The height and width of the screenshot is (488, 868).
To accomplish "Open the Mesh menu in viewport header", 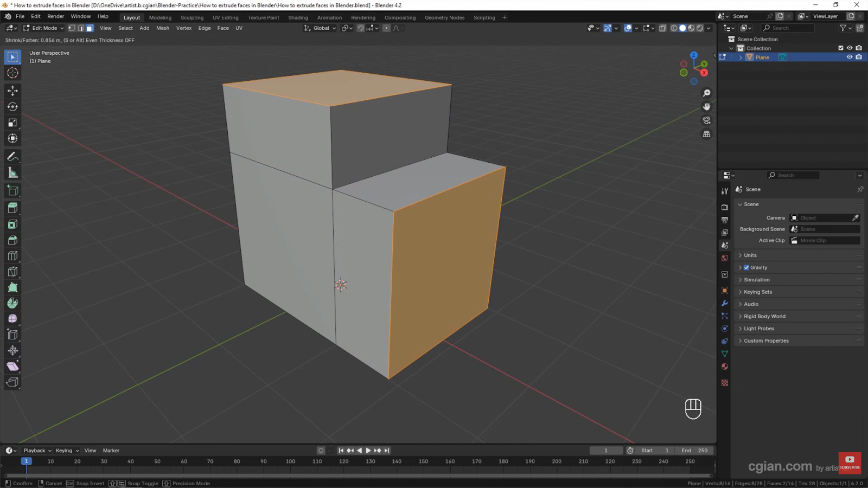I will (163, 28).
